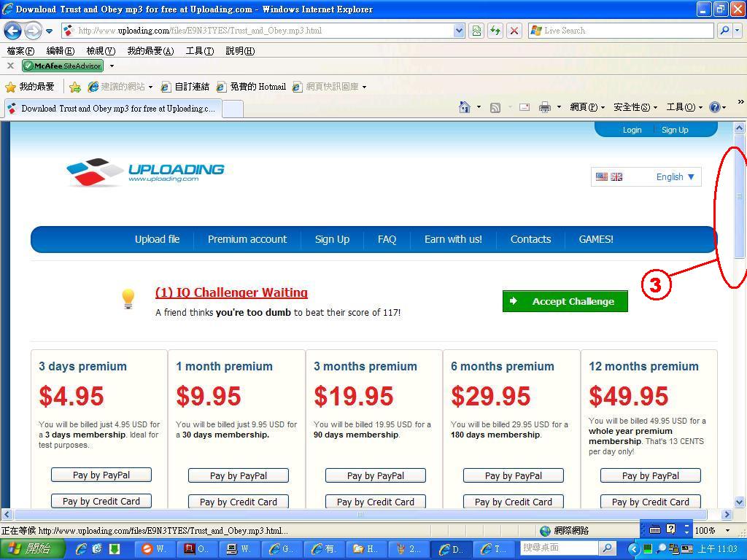Click the browser Back arrow button
Viewport: 747px width, 560px height.
pyautogui.click(x=13, y=31)
